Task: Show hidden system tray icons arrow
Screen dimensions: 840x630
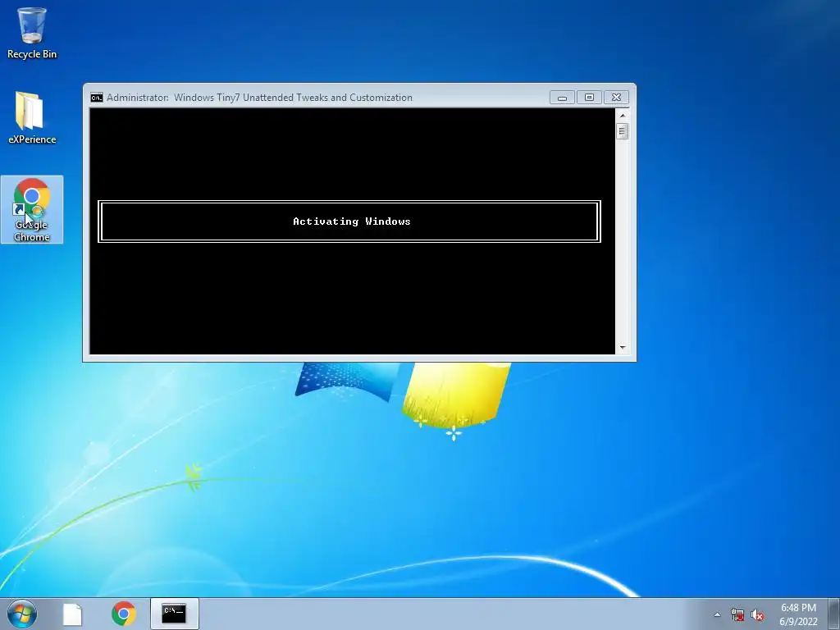Action: [717, 615]
